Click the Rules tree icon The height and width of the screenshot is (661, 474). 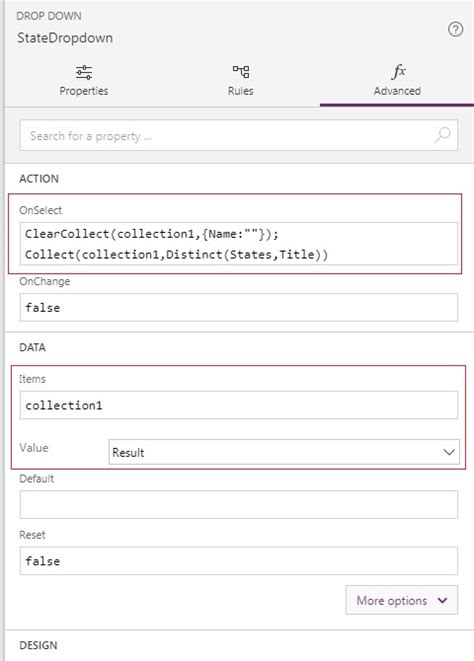coord(241,72)
